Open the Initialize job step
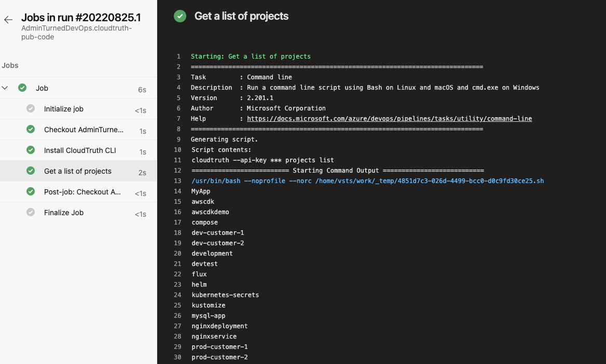 [78, 108]
